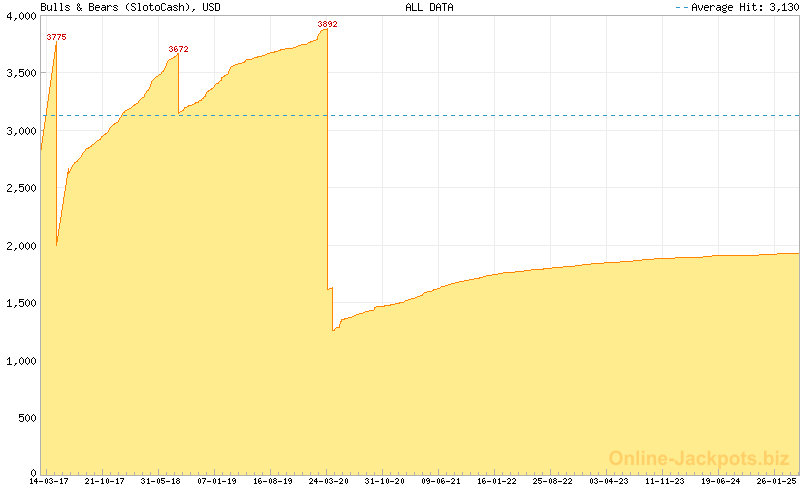Select the 24-03-20 date tick label

pyautogui.click(x=329, y=481)
